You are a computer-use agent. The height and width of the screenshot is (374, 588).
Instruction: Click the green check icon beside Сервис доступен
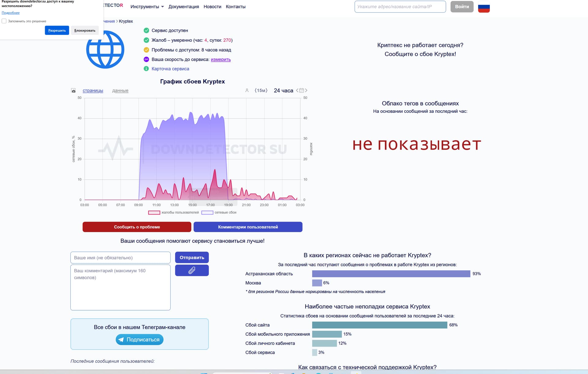pyautogui.click(x=146, y=30)
